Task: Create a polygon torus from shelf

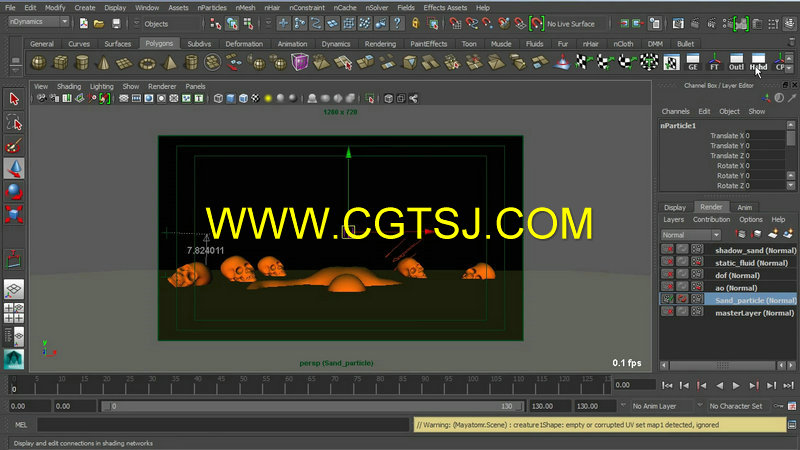Action: pos(147,63)
